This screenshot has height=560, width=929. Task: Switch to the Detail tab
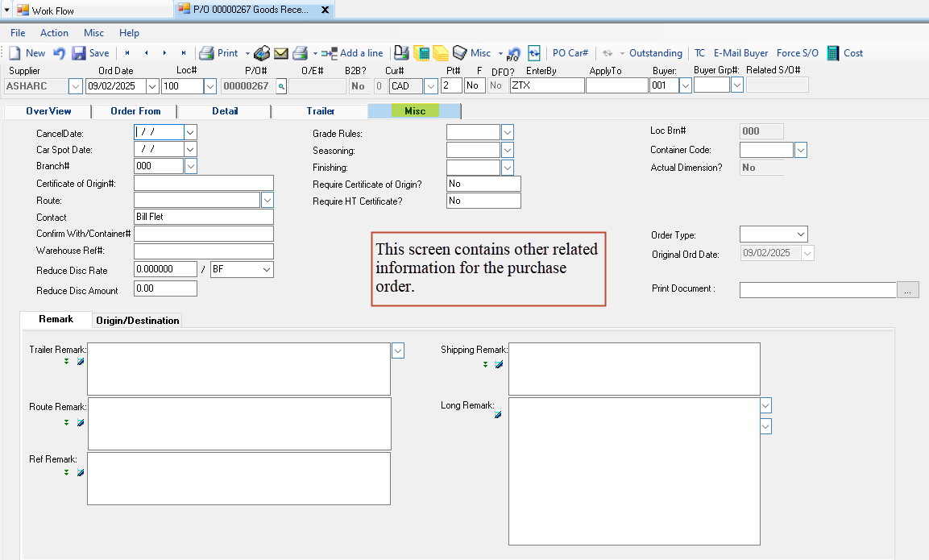click(225, 111)
